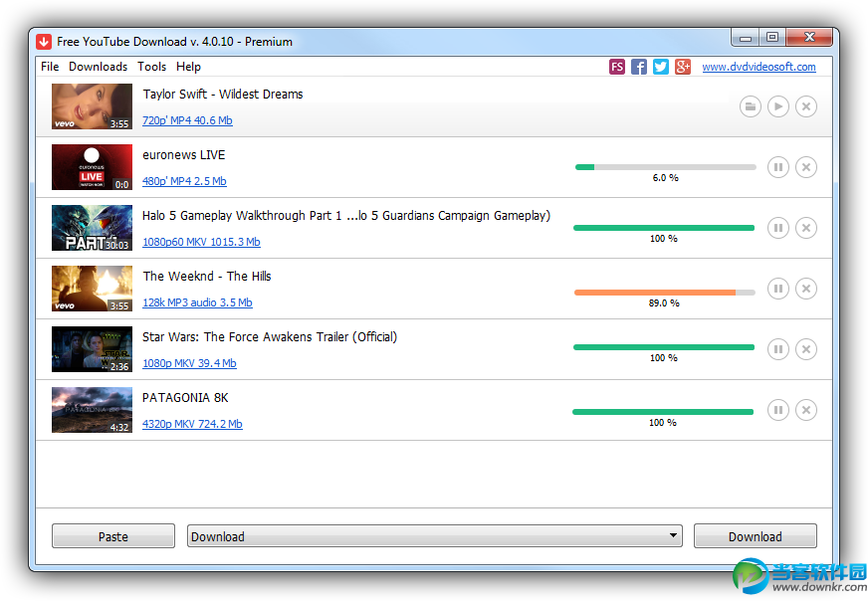This screenshot has width=868, height=601.
Task: Click title 'Taylor Swift - Wildest Dreams'
Action: [223, 95]
